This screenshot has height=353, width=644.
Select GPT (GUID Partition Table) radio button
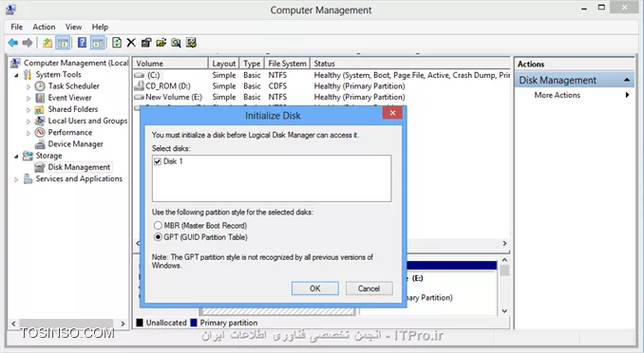point(158,237)
